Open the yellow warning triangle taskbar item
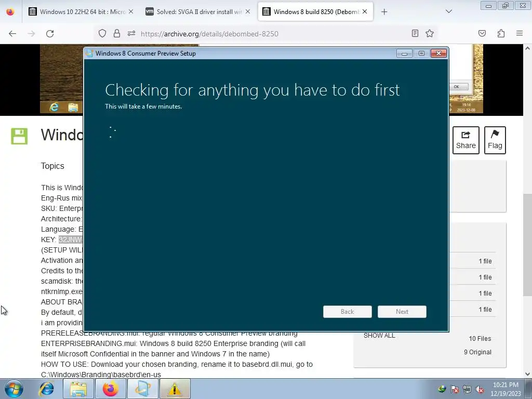 point(175,389)
